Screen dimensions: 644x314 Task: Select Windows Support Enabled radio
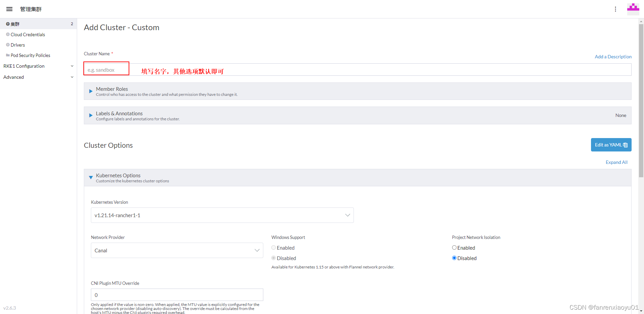[x=274, y=248]
